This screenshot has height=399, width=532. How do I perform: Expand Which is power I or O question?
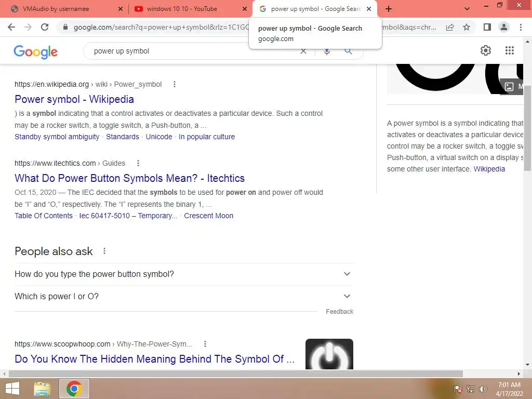[184, 297]
